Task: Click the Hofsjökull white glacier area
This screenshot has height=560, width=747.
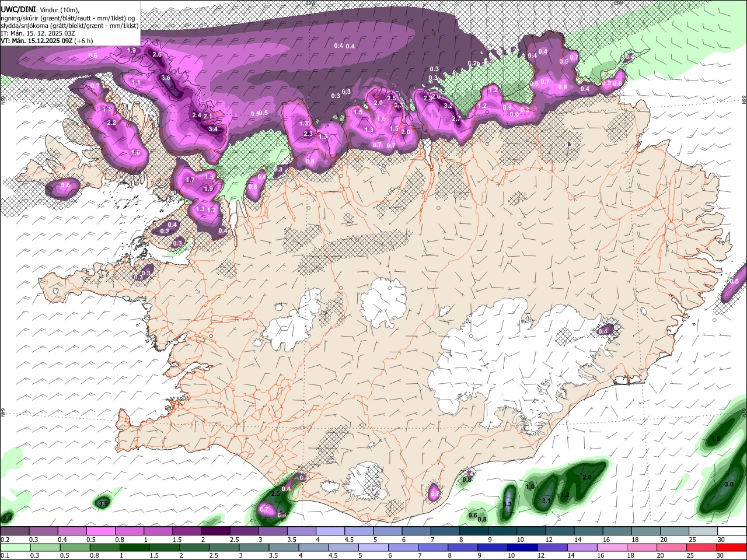Action: (x=383, y=302)
